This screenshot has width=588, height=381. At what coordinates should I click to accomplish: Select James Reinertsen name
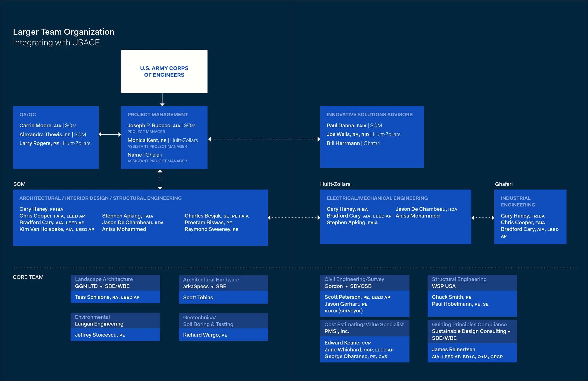click(453, 350)
